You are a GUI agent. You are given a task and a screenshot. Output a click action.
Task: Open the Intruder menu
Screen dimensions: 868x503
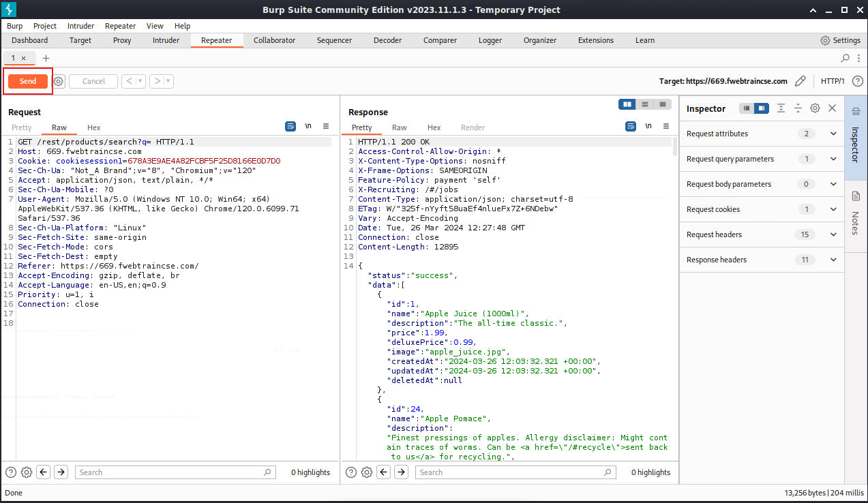pos(80,26)
